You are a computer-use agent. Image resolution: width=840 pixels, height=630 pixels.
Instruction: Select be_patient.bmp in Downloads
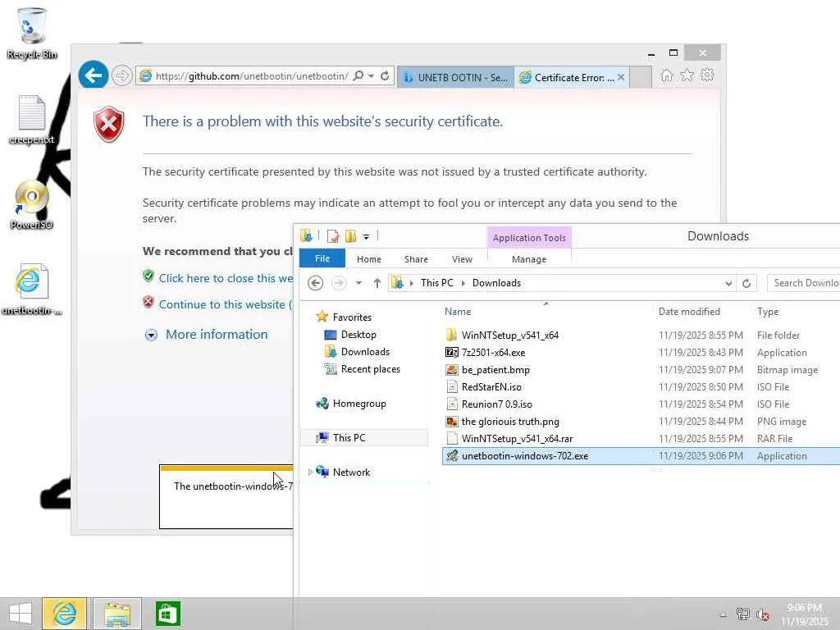coord(495,370)
